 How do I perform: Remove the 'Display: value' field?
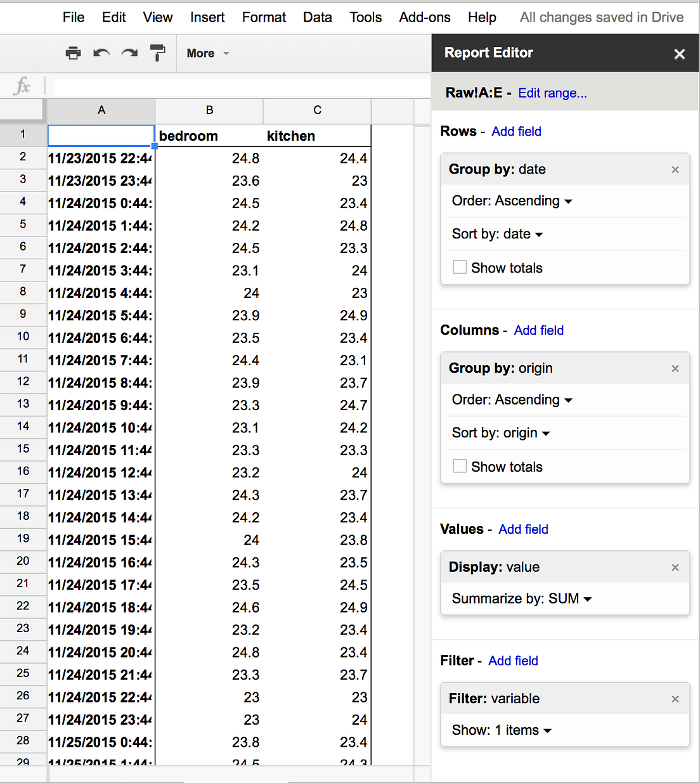(x=675, y=567)
